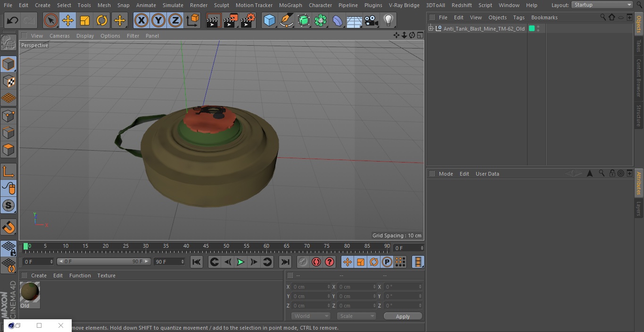Toggle Scale keyframe recording
Viewport: 644px width, 332px height.
pos(361,262)
